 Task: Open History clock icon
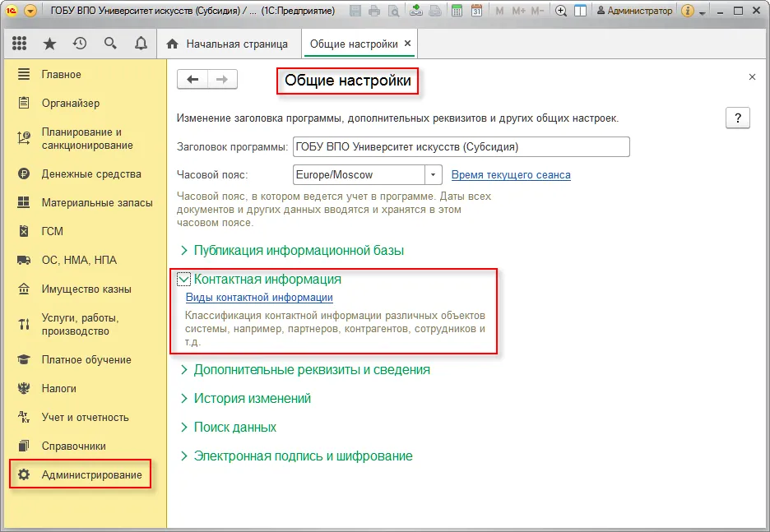point(80,44)
